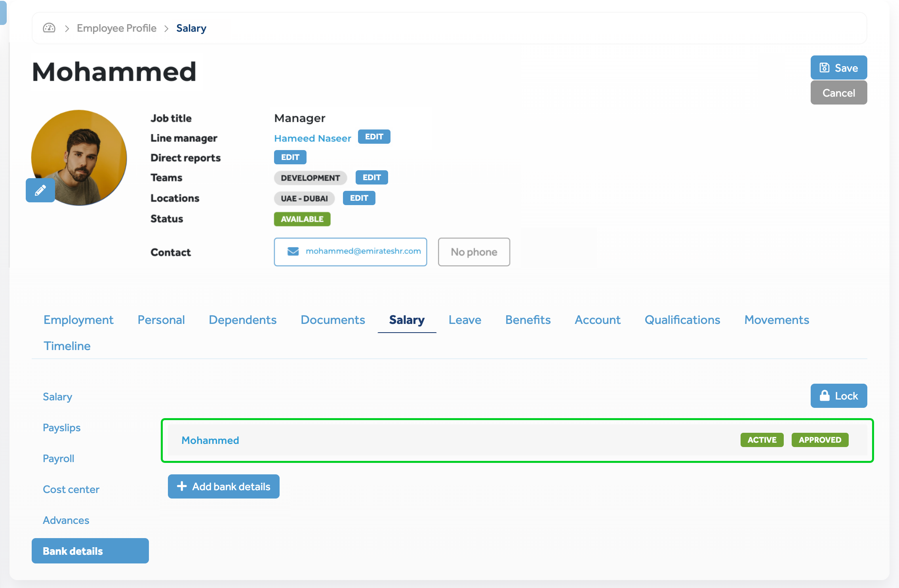This screenshot has height=588, width=899.
Task: Open the dashboard home breadcrumb icon
Action: pos(49,28)
